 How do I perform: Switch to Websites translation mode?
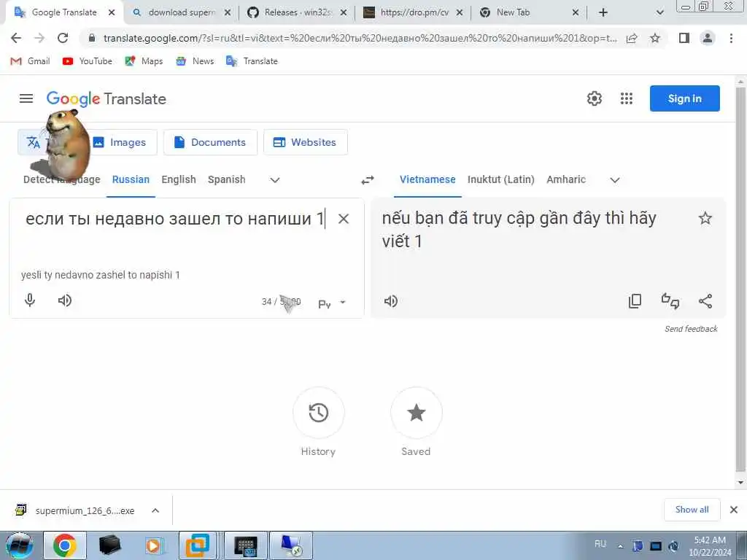[306, 142]
